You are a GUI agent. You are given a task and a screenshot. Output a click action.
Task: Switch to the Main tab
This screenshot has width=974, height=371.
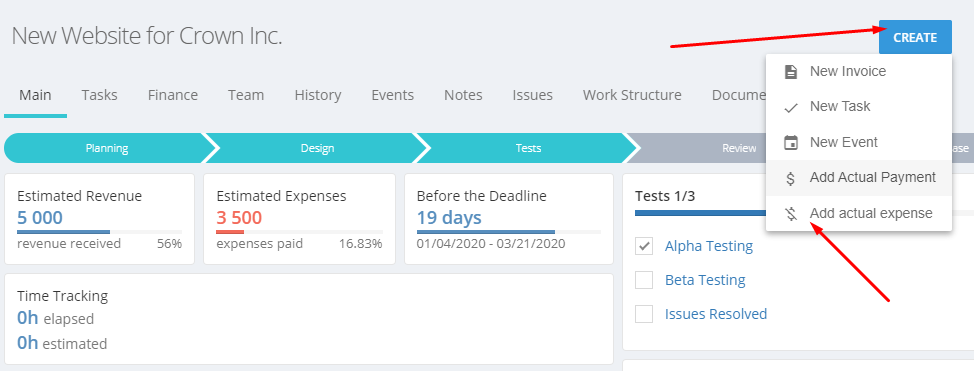[x=35, y=95]
